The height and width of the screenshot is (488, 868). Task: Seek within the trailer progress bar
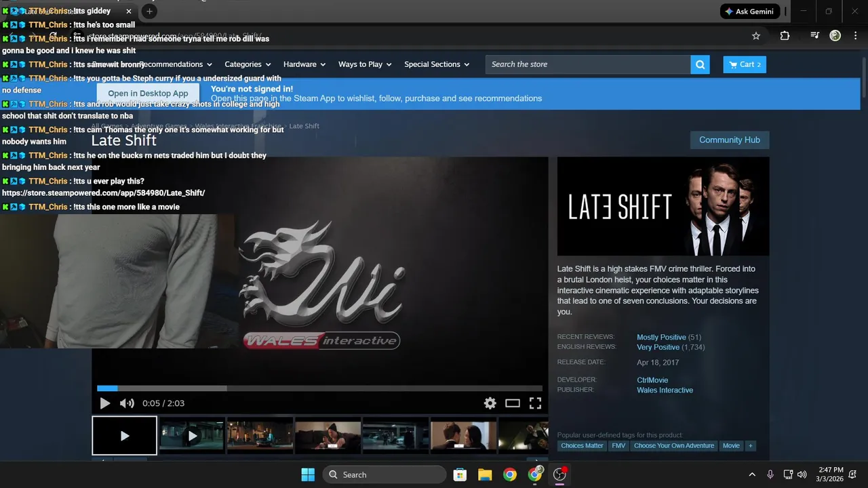[x=319, y=388]
